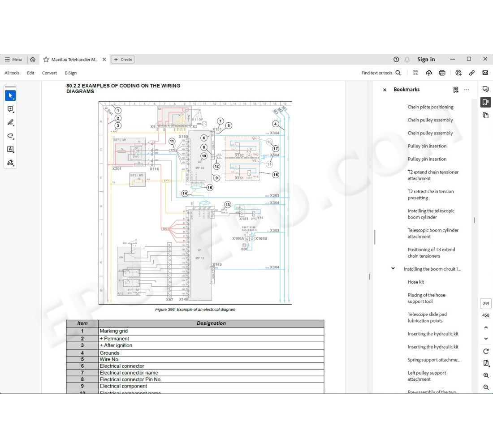493x448 pixels.
Task: Open the Bookmarks options ellipsis menu
Action: click(467, 90)
